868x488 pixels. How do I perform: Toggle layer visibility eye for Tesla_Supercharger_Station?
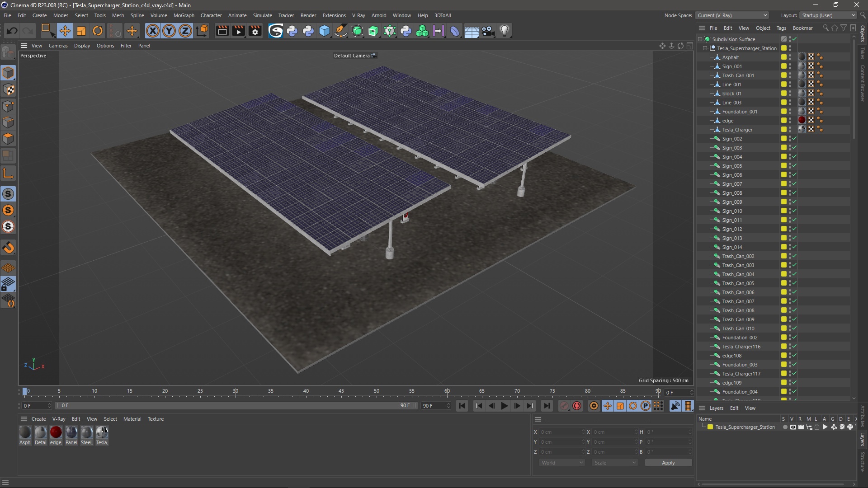pos(793,427)
